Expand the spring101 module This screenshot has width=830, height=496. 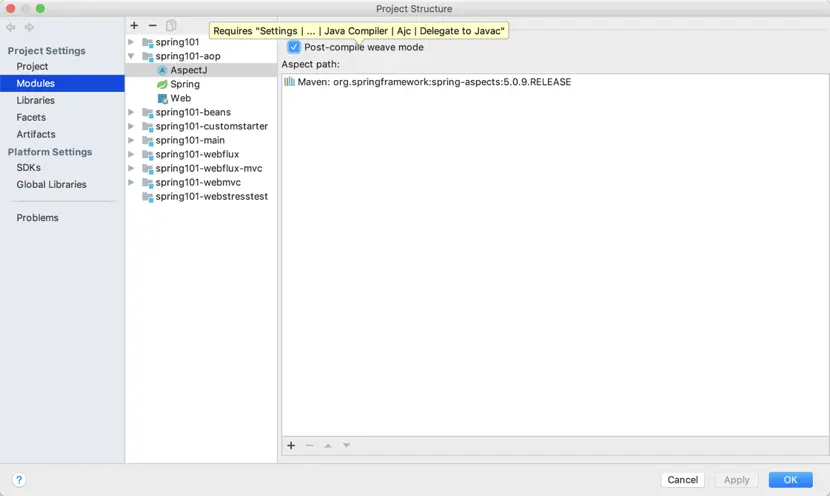pyautogui.click(x=131, y=42)
